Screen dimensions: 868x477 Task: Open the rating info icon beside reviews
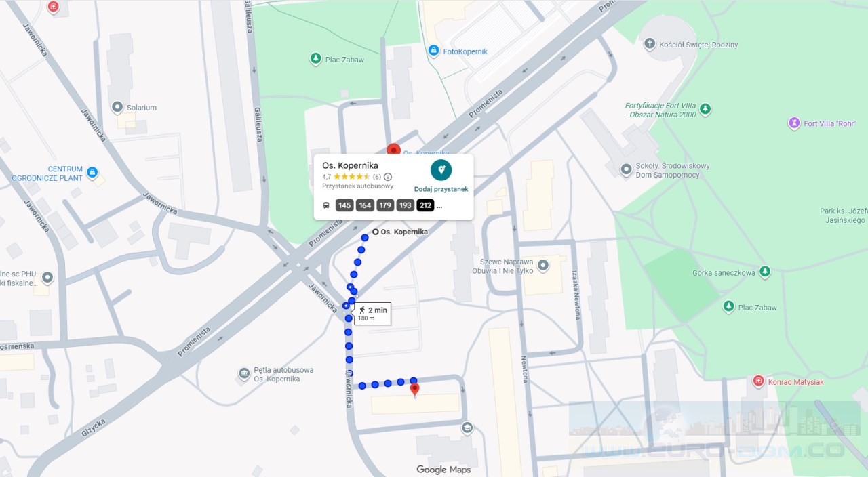tap(388, 177)
